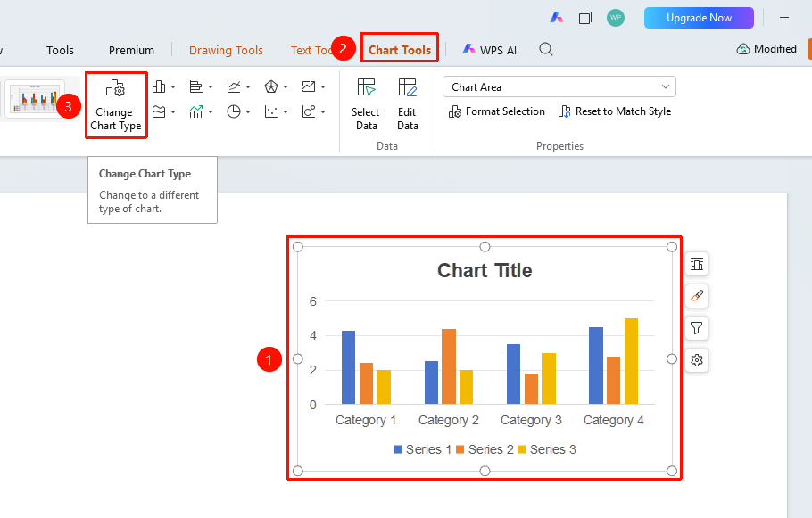Click the pie chart icon
Viewport: 812px width, 518px height.
[x=234, y=111]
